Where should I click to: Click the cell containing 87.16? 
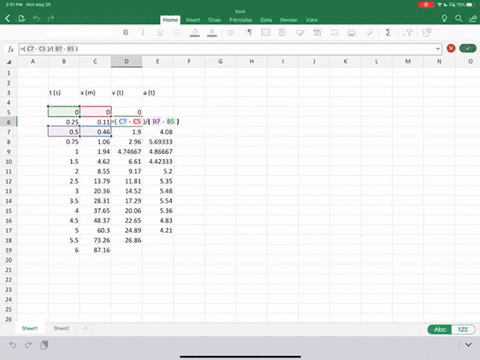(x=95, y=250)
